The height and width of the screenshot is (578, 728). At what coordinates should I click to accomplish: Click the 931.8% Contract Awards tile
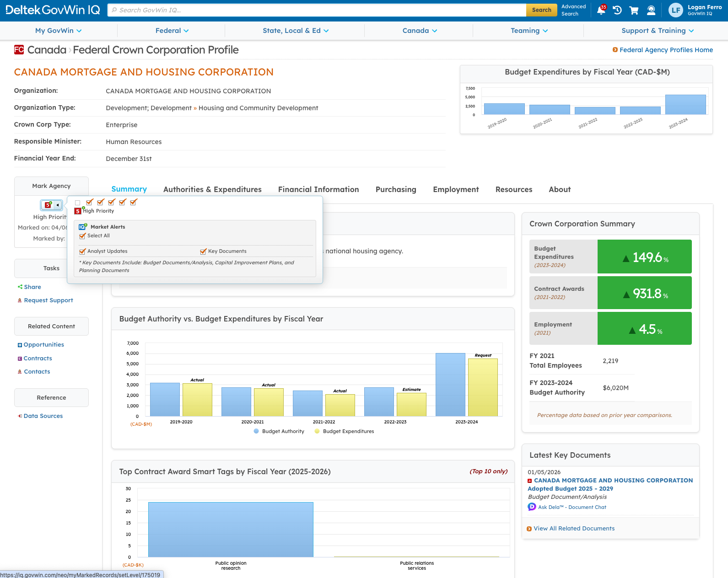[x=644, y=293]
